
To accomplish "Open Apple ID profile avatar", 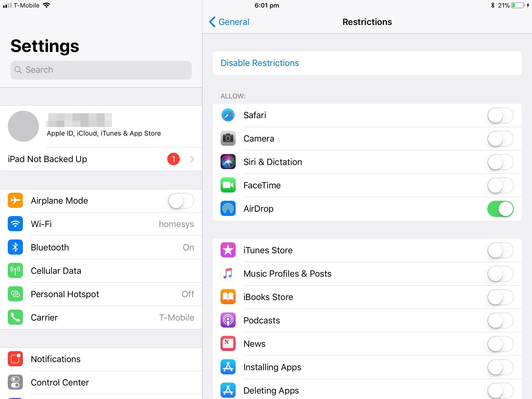I will (23, 126).
